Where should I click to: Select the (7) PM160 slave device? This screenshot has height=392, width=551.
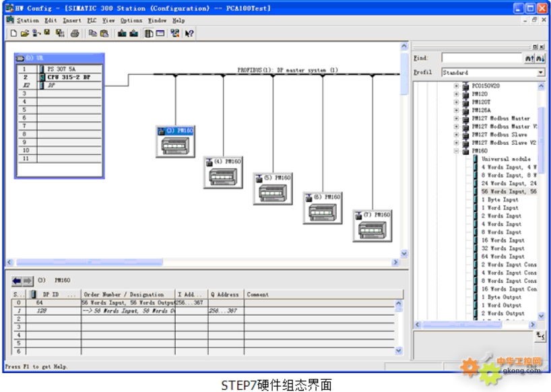point(372,226)
